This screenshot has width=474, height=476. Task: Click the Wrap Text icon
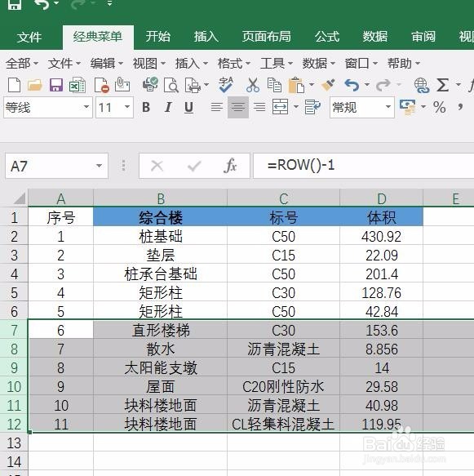coord(312,107)
